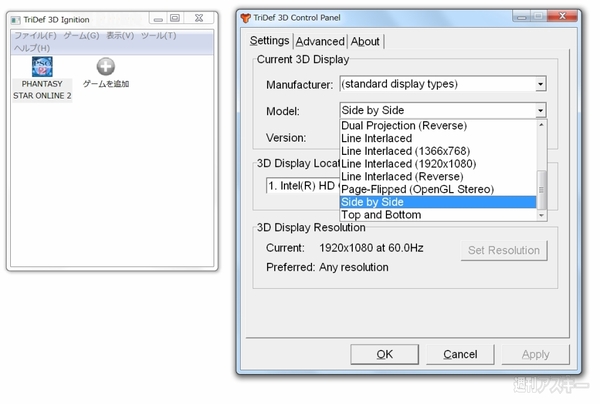Image resolution: width=600 pixels, height=404 pixels.
Task: Choose Line Interlaced (1366x768) option
Action: tap(438, 151)
